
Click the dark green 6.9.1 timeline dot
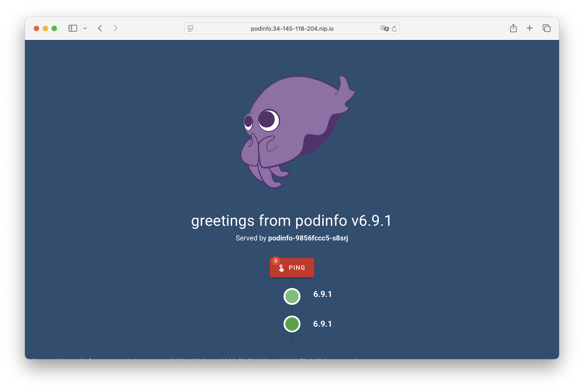[x=292, y=324]
